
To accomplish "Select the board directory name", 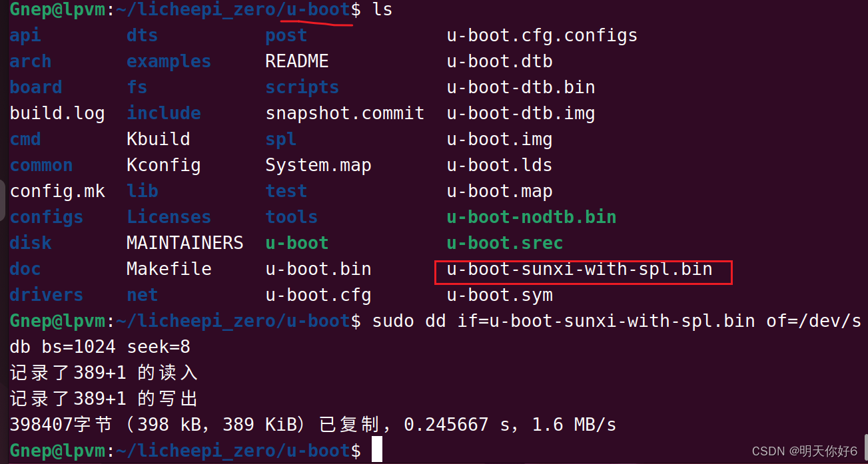I will tap(35, 87).
